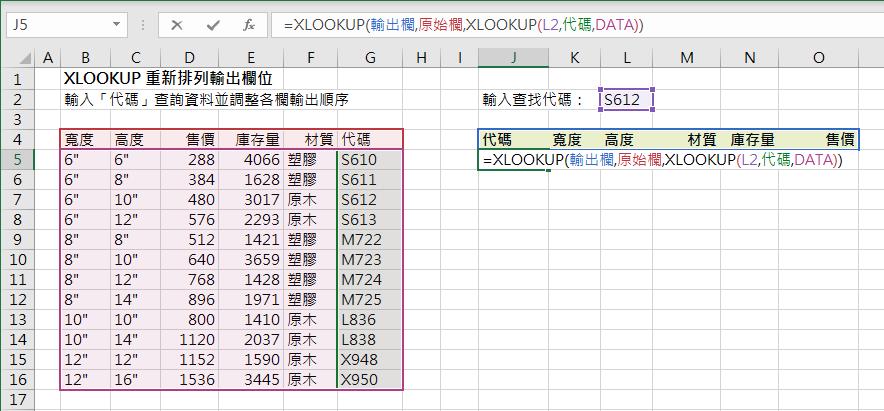884x411 pixels.
Task: Select column O header
Action: click(819, 58)
